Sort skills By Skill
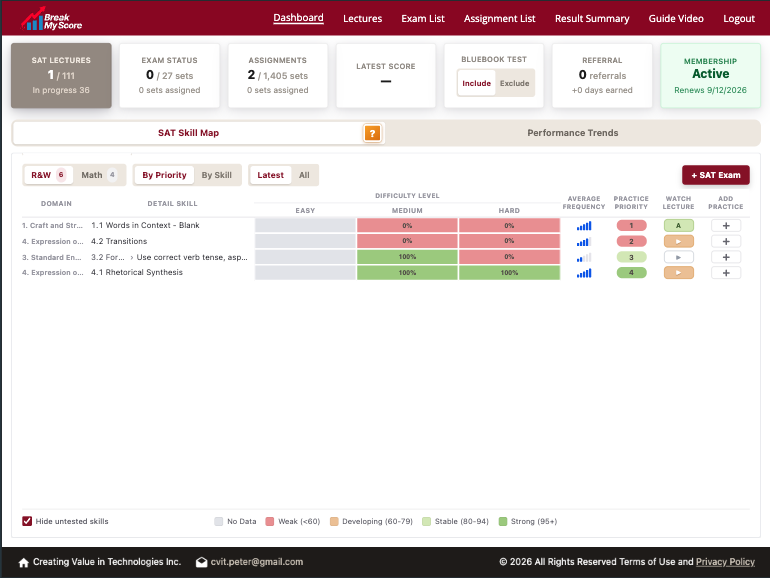Image resolution: width=770 pixels, height=578 pixels. coord(217,175)
